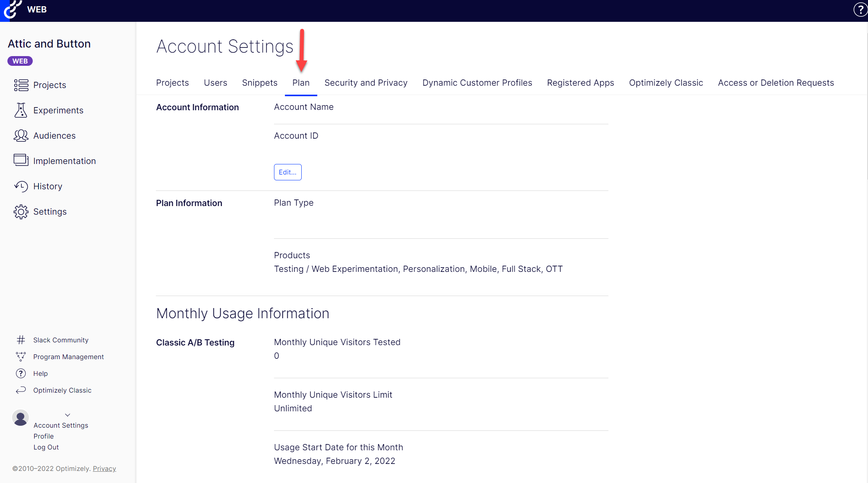Click the Monthly Usage Information heading
868x483 pixels.
242,314
